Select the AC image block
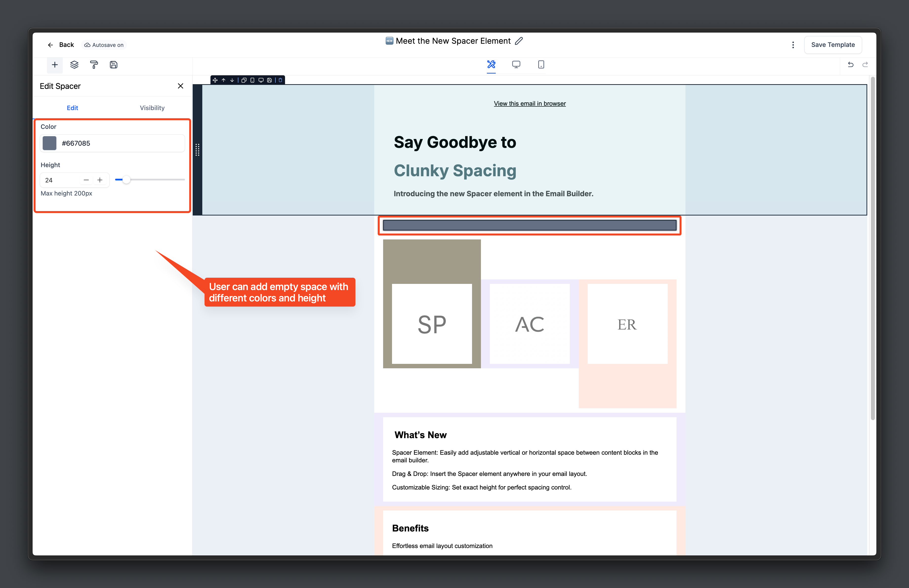Image resolution: width=909 pixels, height=588 pixels. click(529, 324)
